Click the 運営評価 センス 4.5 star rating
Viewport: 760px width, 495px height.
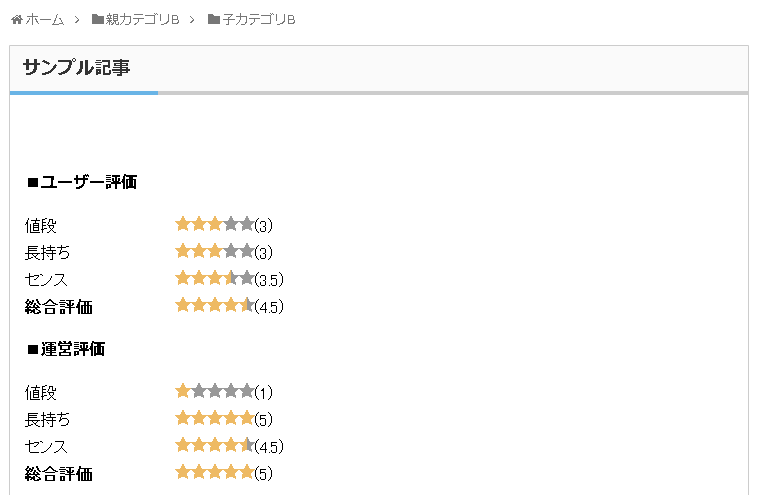tap(215, 446)
